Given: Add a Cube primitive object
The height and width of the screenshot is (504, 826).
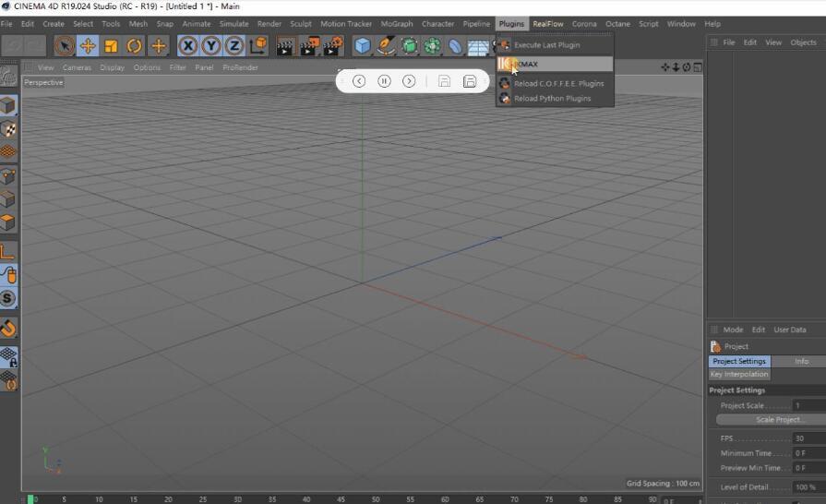Looking at the screenshot, I should click(363, 46).
